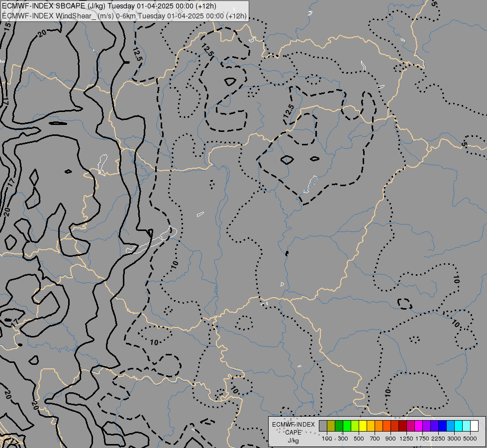
Task: Click the purple swatch right after 1750
Action: click(426, 426)
